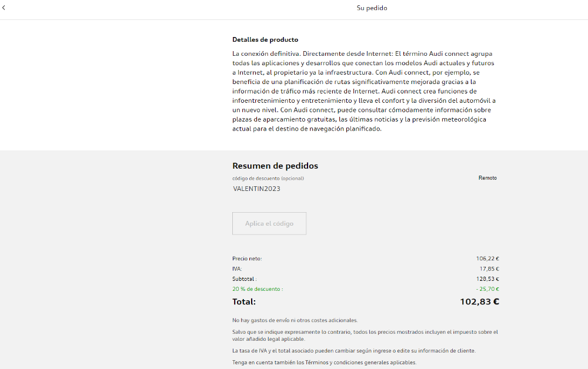Select the 17,85 € IVA value
Screen dimensions: 588x369
(489, 269)
